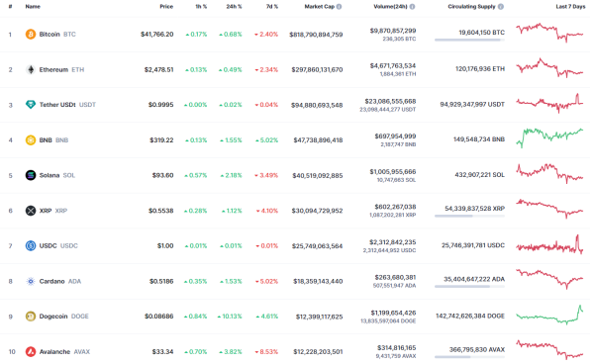Open Solana's 7-day sparkline chart
Screen dimensions: 594x364
[x=549, y=173]
